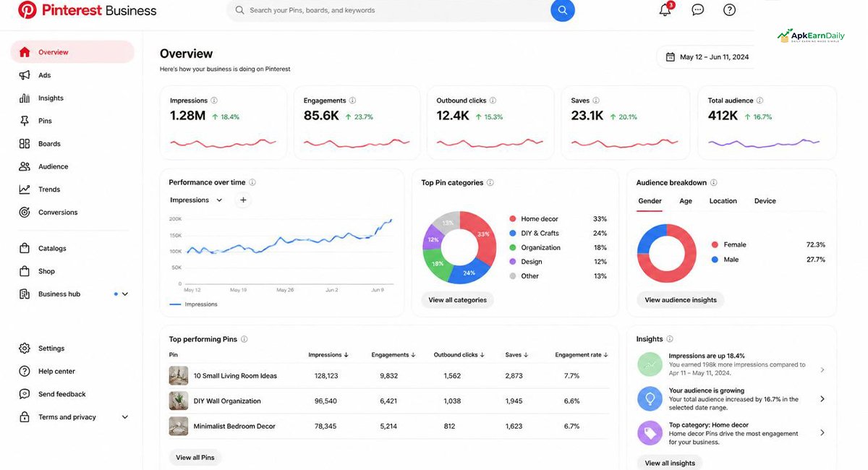The width and height of the screenshot is (868, 470).
Task: Click the Ads megaphone icon
Action: point(25,75)
